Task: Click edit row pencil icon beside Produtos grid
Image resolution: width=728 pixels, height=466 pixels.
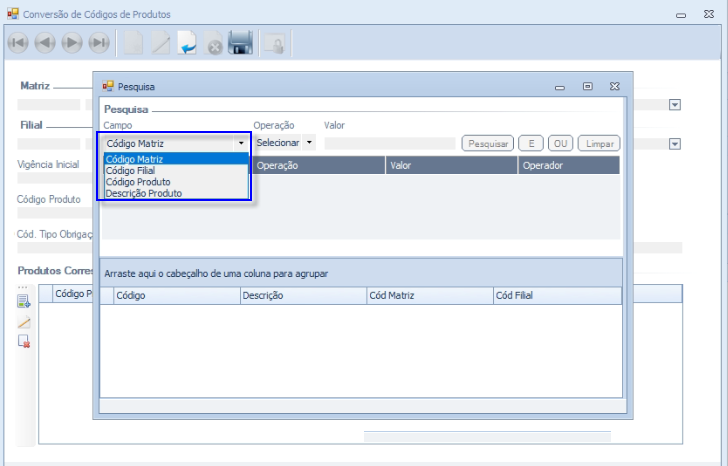Action: (x=24, y=322)
